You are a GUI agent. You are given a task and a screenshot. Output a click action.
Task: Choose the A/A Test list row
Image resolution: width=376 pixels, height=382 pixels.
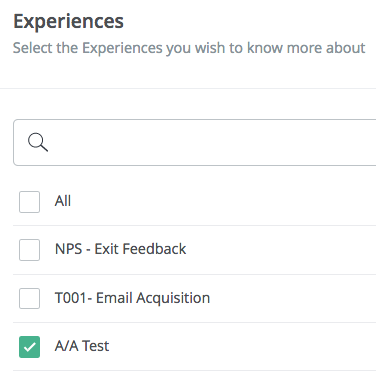click(195, 347)
